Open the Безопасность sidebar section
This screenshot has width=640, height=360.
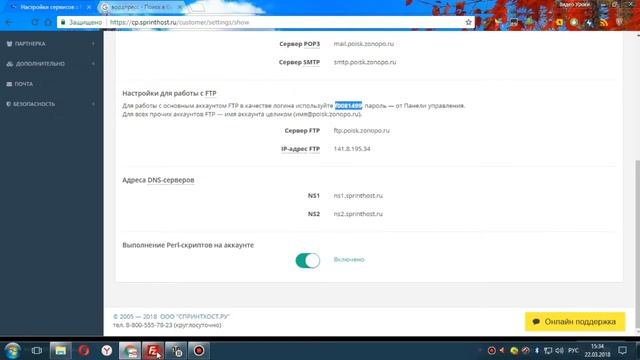pyautogui.click(x=33, y=104)
